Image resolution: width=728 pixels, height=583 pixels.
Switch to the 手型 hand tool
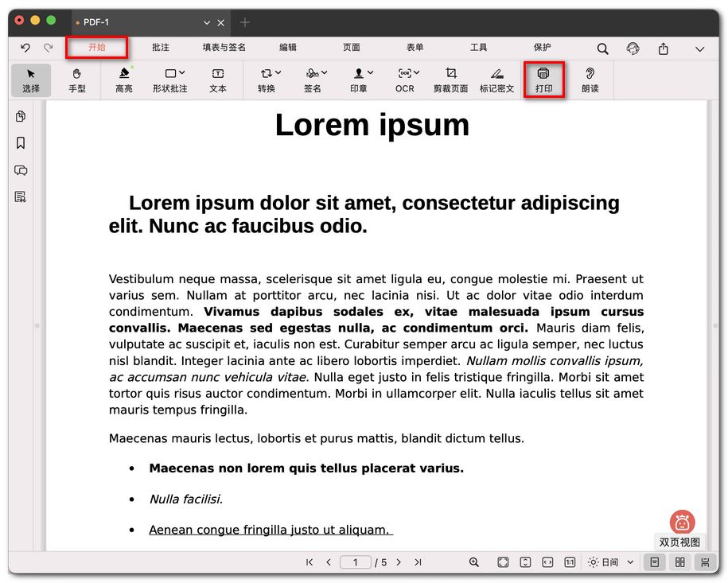[77, 80]
